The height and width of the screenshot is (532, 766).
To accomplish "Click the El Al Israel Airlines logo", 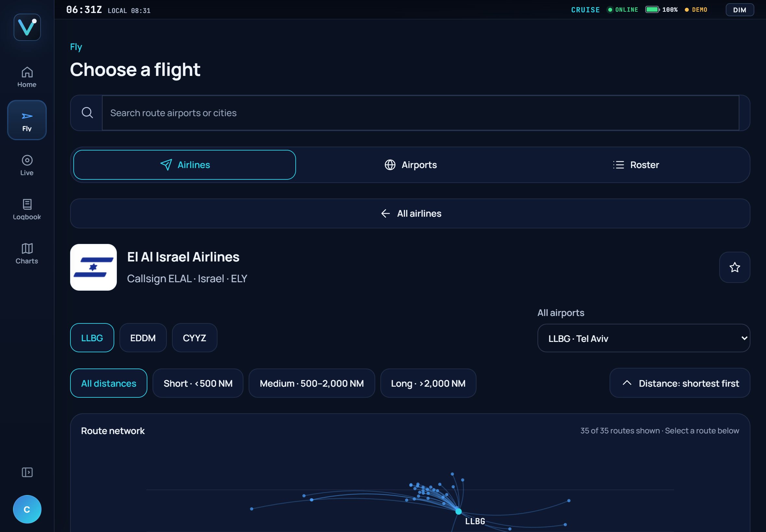I will (93, 267).
